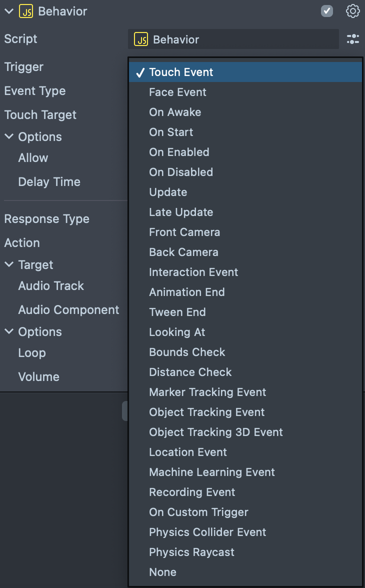This screenshot has width=365, height=588.
Task: Collapse the Target group
Action: (9, 264)
